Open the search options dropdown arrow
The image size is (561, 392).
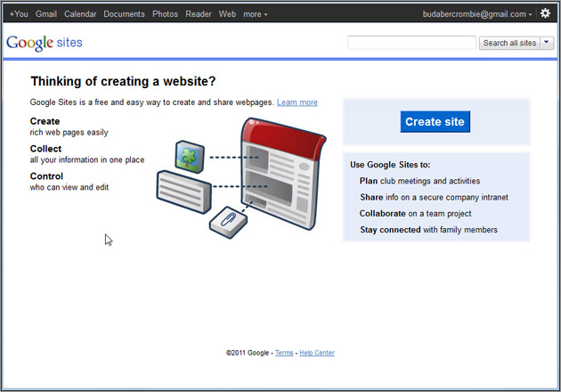547,43
